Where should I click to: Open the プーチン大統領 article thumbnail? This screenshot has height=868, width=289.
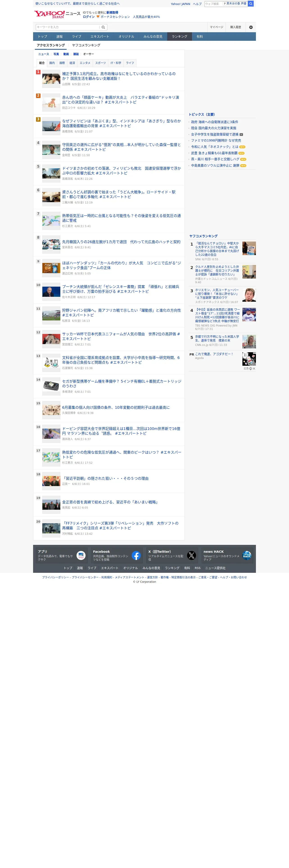coord(51,292)
